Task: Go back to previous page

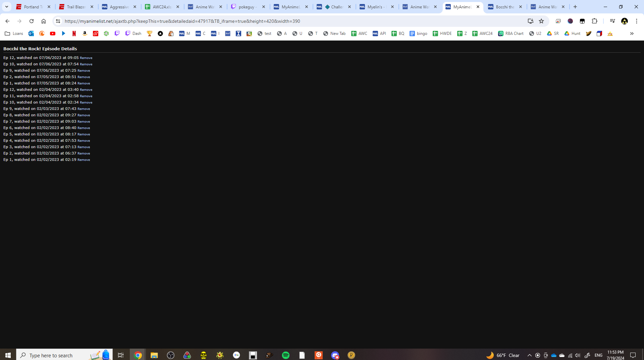Action: [x=7, y=21]
